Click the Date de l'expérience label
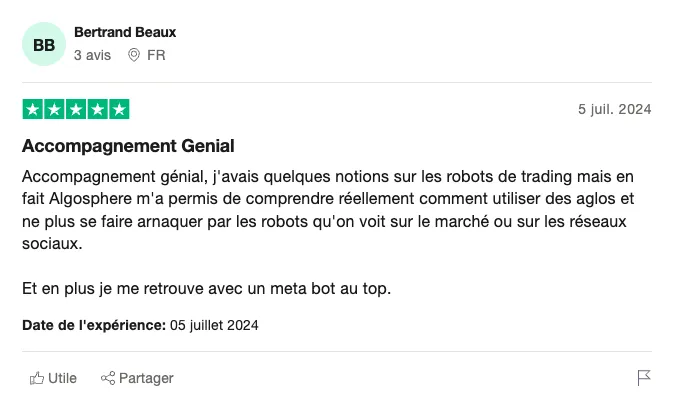This screenshot has width=674, height=402. tap(94, 325)
